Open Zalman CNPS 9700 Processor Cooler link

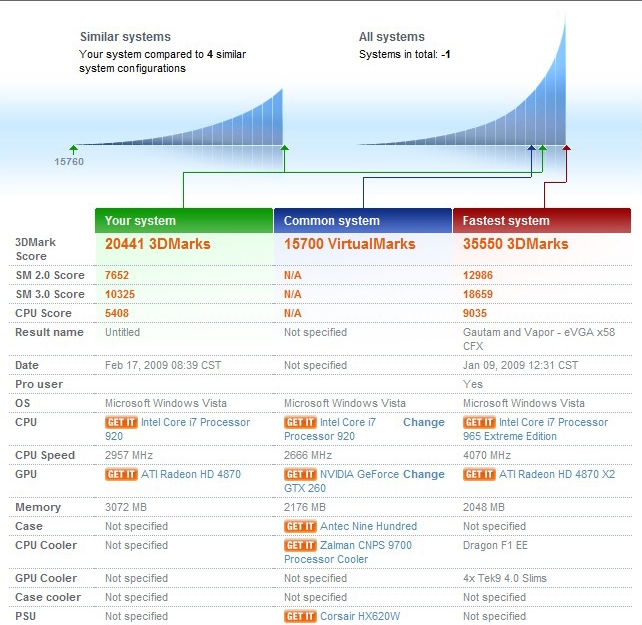pyautogui.click(x=366, y=545)
